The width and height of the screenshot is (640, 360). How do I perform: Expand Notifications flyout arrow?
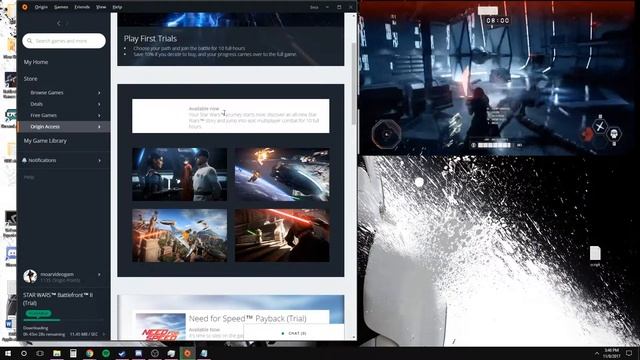[99, 160]
